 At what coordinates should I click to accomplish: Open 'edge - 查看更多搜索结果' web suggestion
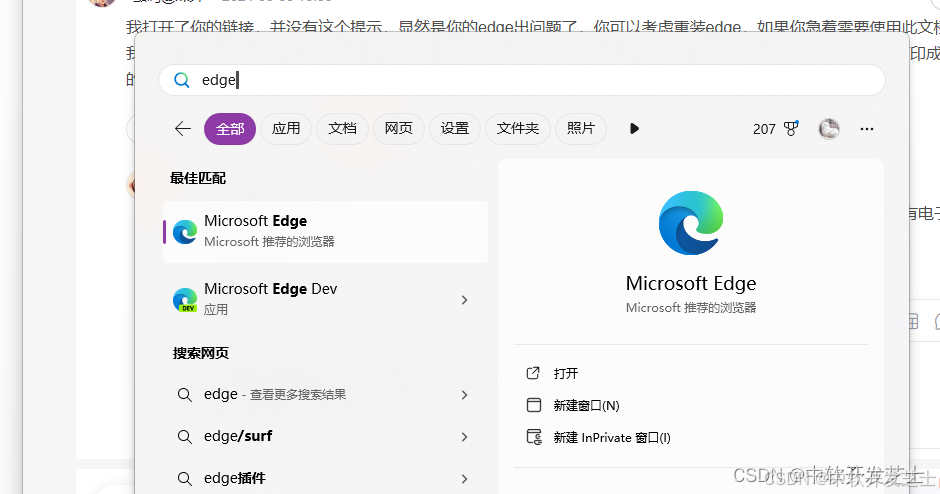pyautogui.click(x=326, y=394)
